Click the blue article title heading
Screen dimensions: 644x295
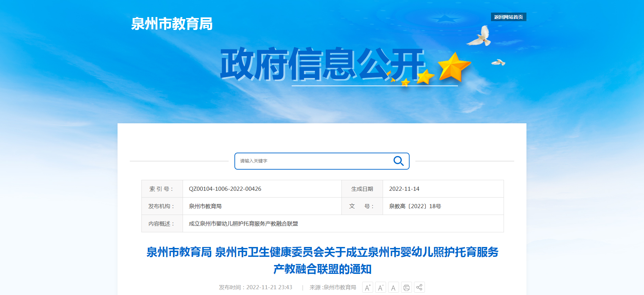322,261
